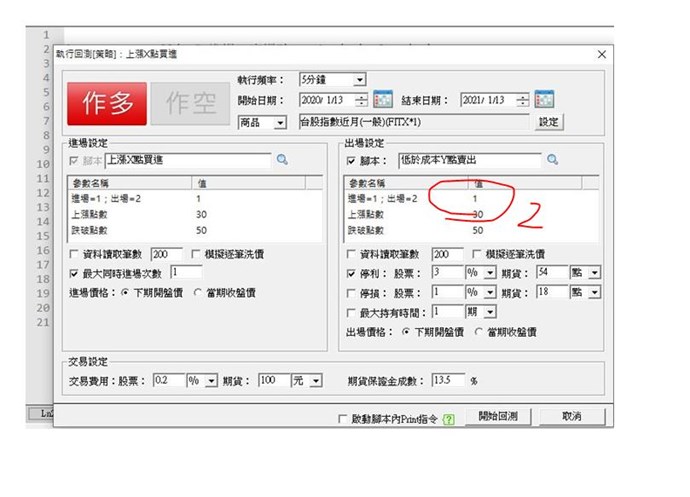
Task: Click the entry script search magnifier
Action: pos(282,160)
